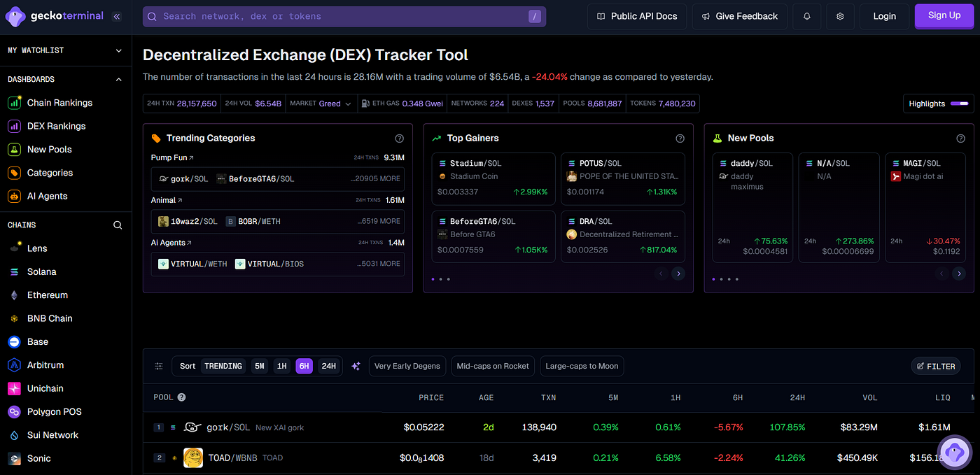Open AI Agents dashboard

click(x=47, y=196)
